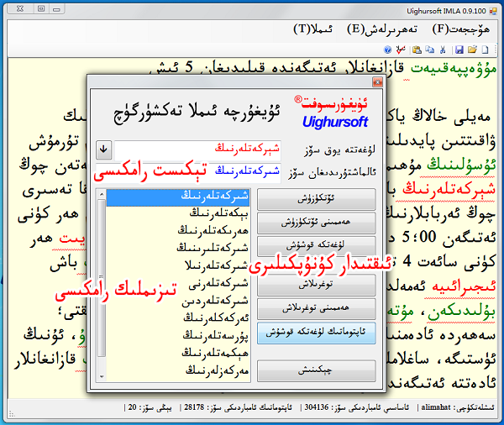Click the red شىركەتلەرنىڭ unknown-word field

click(x=197, y=150)
